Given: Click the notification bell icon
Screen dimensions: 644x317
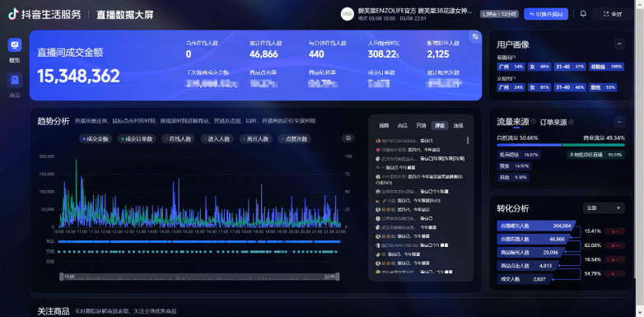Looking at the screenshot, I should (583, 14).
